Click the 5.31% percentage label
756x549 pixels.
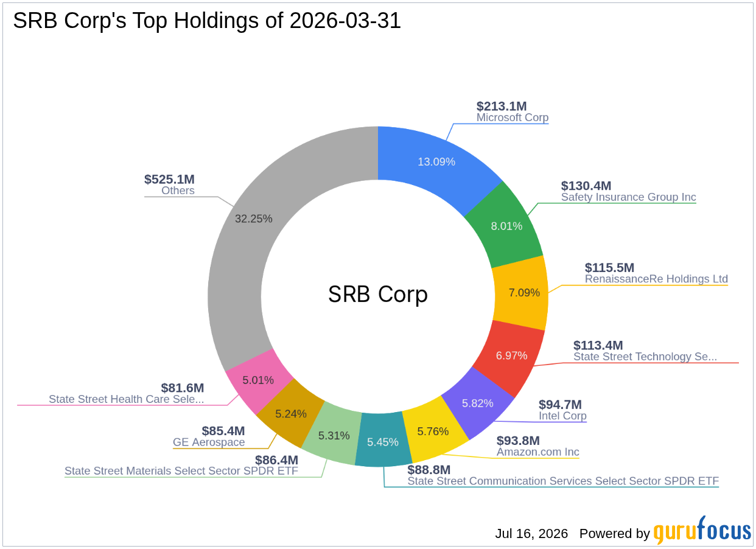(x=334, y=436)
